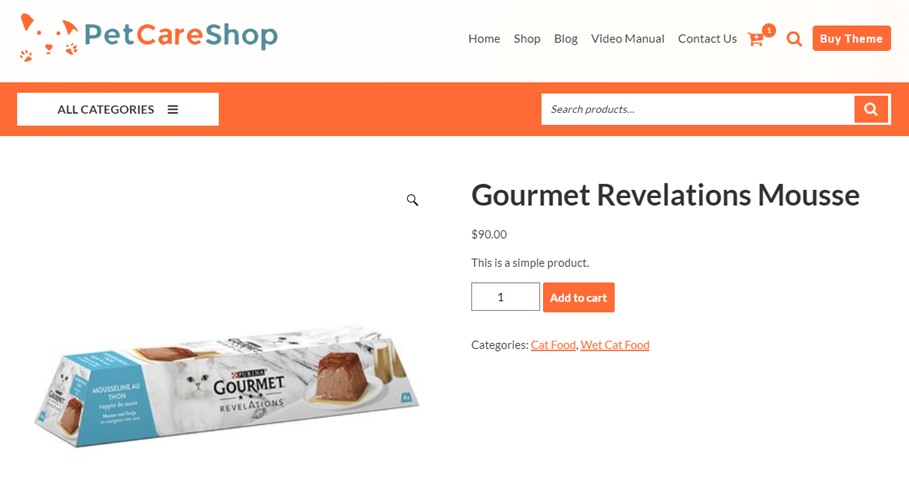909x490 pixels.
Task: Click the Gourmet Revelations product image
Action: coord(227,386)
